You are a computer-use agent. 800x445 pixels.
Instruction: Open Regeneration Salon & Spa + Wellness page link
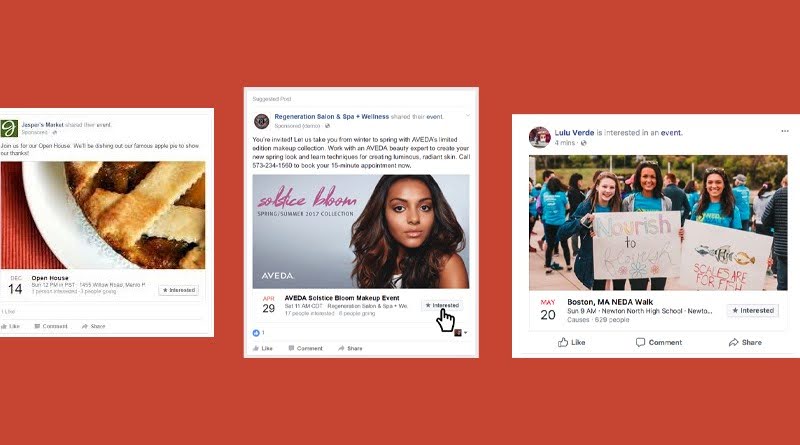(x=332, y=117)
